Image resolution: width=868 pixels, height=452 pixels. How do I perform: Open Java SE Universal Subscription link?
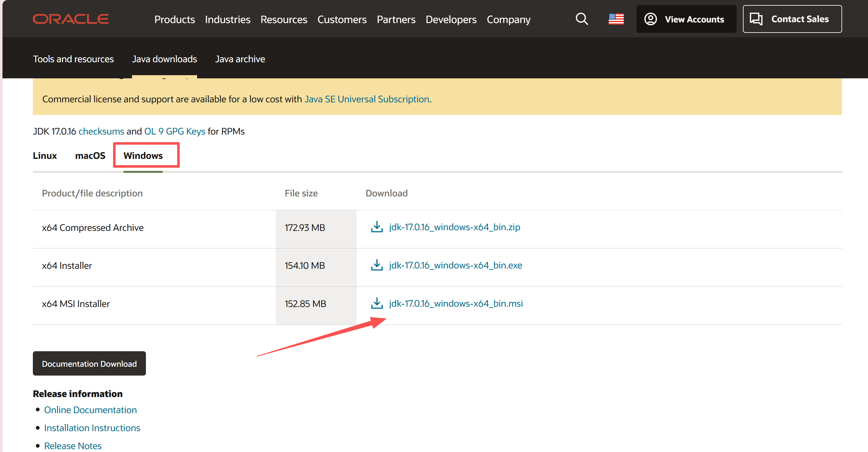click(x=367, y=99)
